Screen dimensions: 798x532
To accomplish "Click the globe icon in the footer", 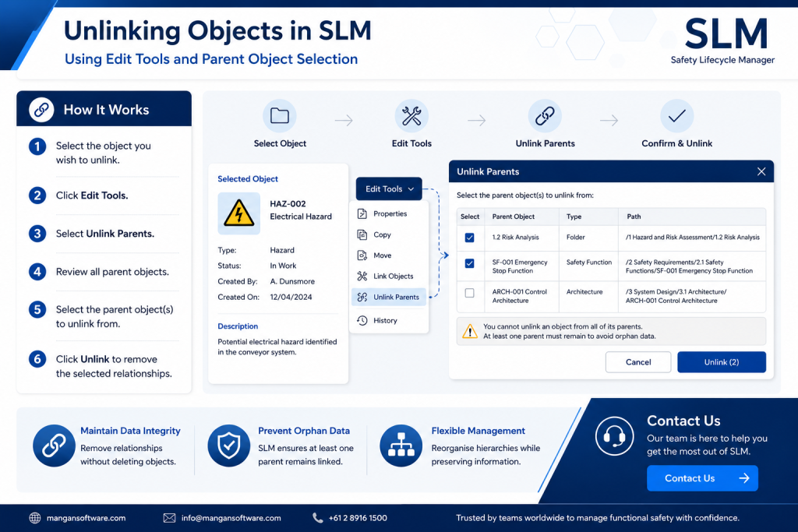I will (x=34, y=518).
